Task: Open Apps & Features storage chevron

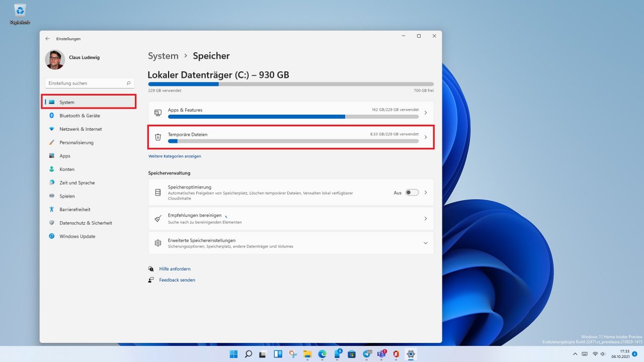Action: point(426,113)
